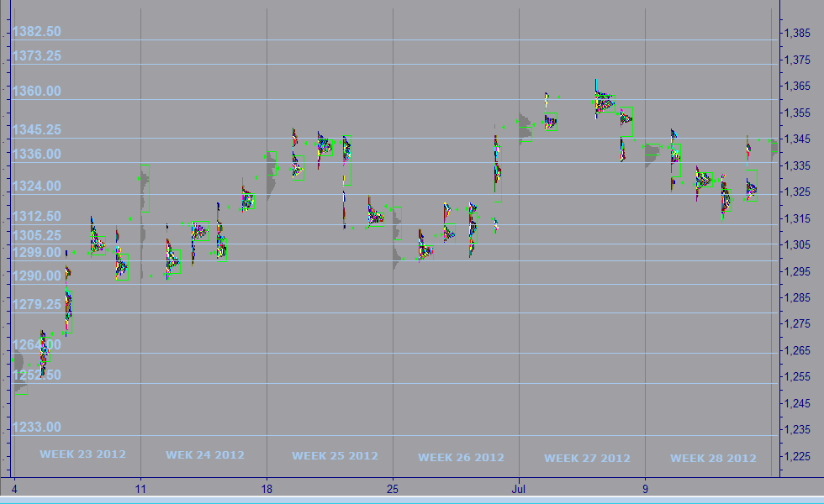The image size is (824, 504).
Task: Click the 1360.00 price level label
Action: (36, 92)
